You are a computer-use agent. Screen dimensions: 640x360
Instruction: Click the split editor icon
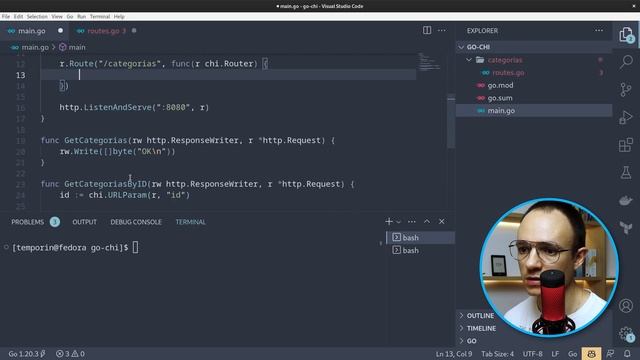tap(427, 31)
